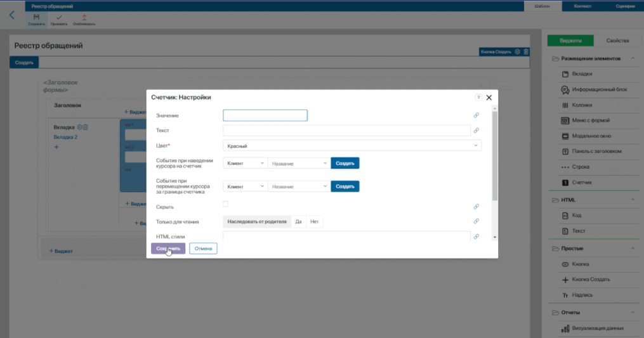Screen dimensions: 644x338
Task: Select the Счетчик widget icon
Action: point(565,183)
